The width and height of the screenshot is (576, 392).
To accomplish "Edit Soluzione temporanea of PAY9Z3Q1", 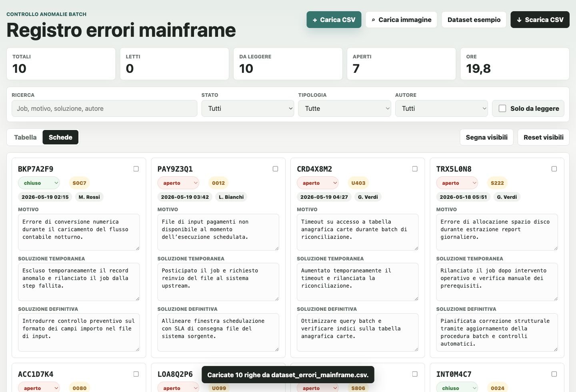I will click(218, 282).
